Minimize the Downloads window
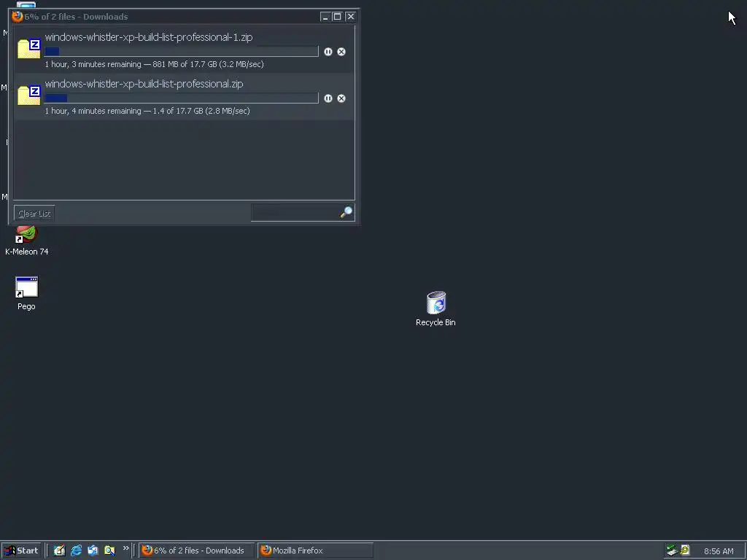This screenshot has width=747, height=560. (x=325, y=17)
